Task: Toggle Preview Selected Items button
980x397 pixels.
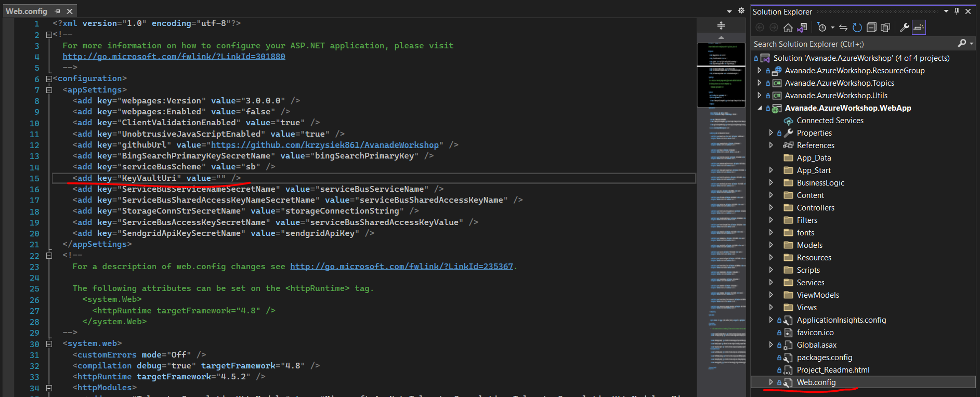Action: point(919,28)
